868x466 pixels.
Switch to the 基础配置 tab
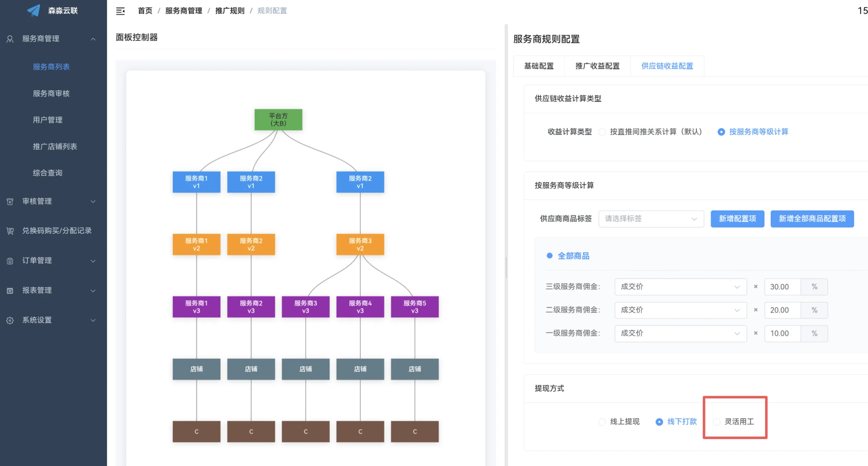[539, 66]
